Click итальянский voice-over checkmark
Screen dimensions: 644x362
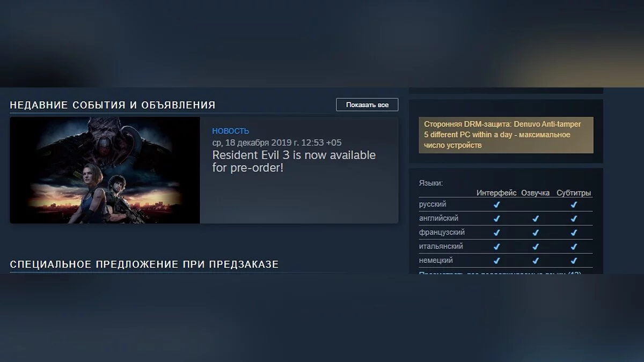(535, 247)
